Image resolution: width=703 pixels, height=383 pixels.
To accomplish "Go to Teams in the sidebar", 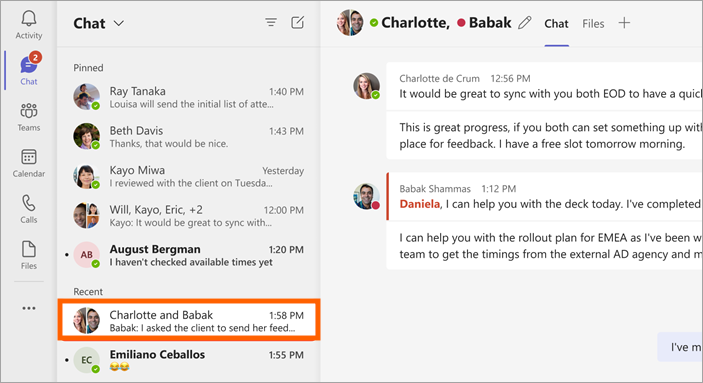I will pyautogui.click(x=29, y=117).
